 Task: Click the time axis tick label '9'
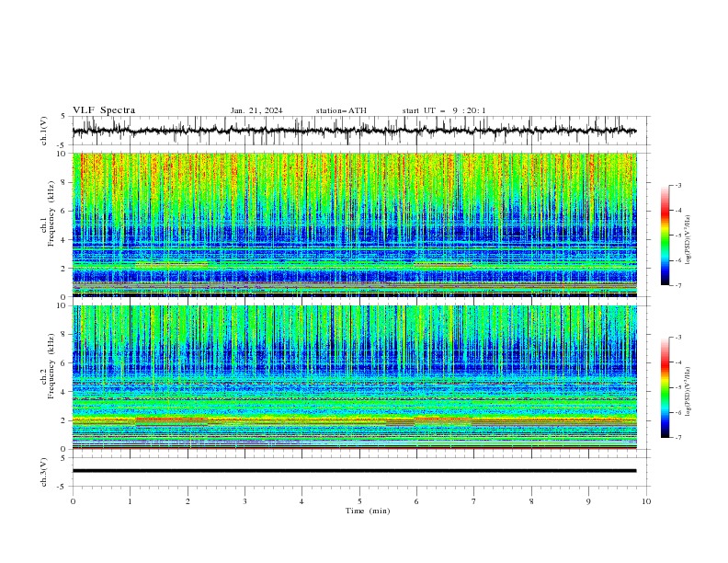pyautogui.click(x=588, y=501)
